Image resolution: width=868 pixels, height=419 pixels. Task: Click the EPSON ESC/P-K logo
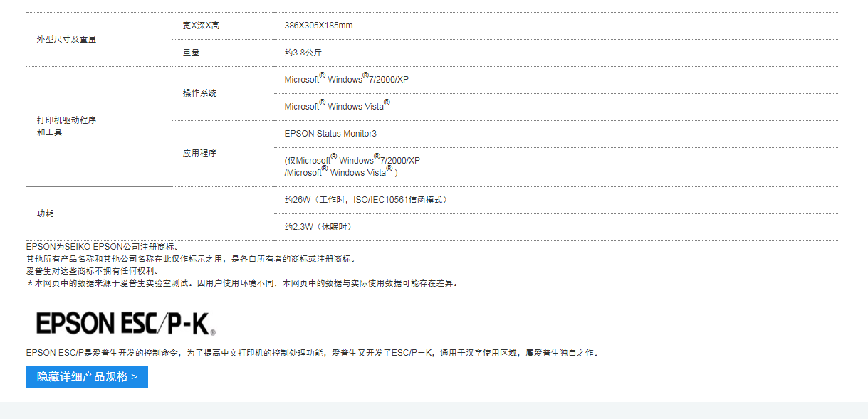click(x=125, y=323)
